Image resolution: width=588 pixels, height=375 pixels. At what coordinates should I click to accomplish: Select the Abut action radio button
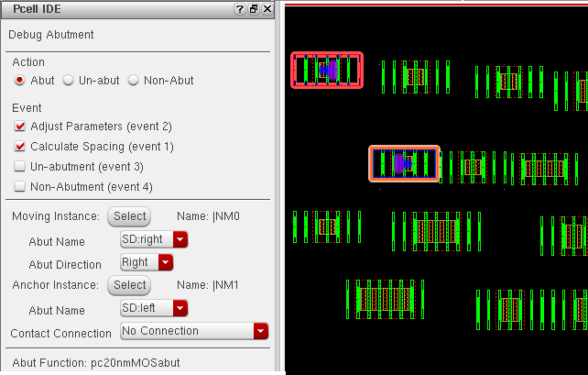[19, 81]
